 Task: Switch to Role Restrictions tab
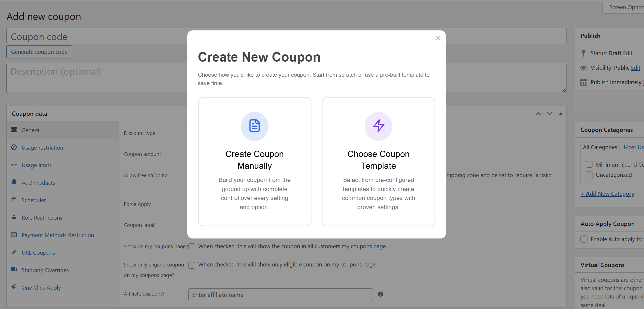click(42, 217)
